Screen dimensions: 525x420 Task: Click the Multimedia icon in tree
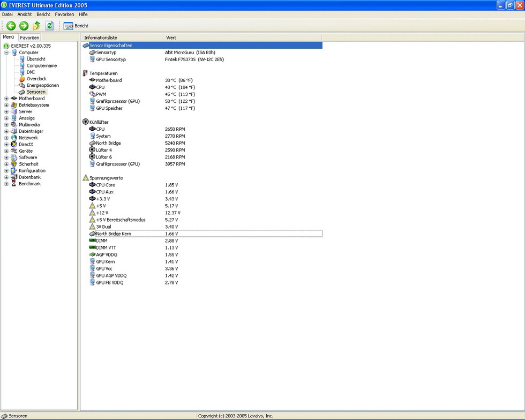pyautogui.click(x=14, y=125)
